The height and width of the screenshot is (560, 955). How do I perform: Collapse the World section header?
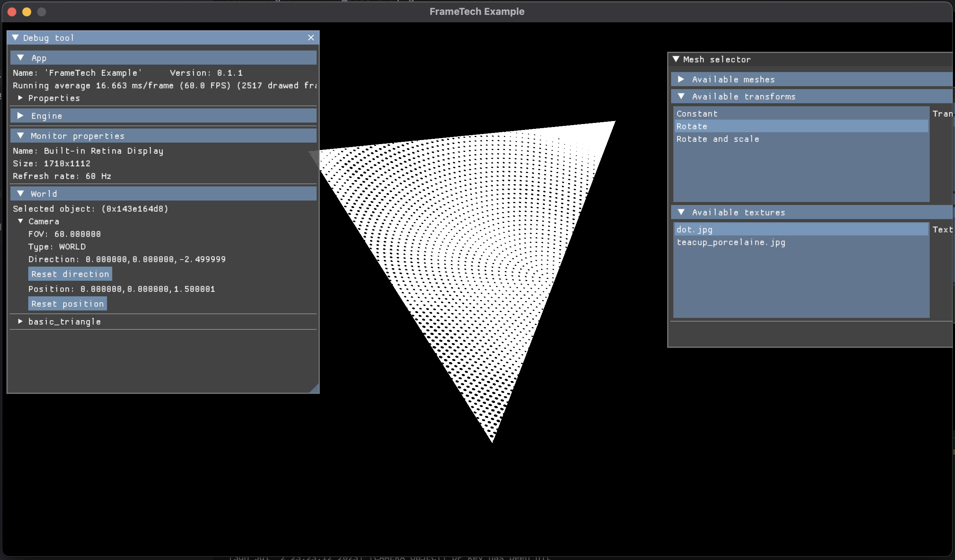(x=21, y=193)
